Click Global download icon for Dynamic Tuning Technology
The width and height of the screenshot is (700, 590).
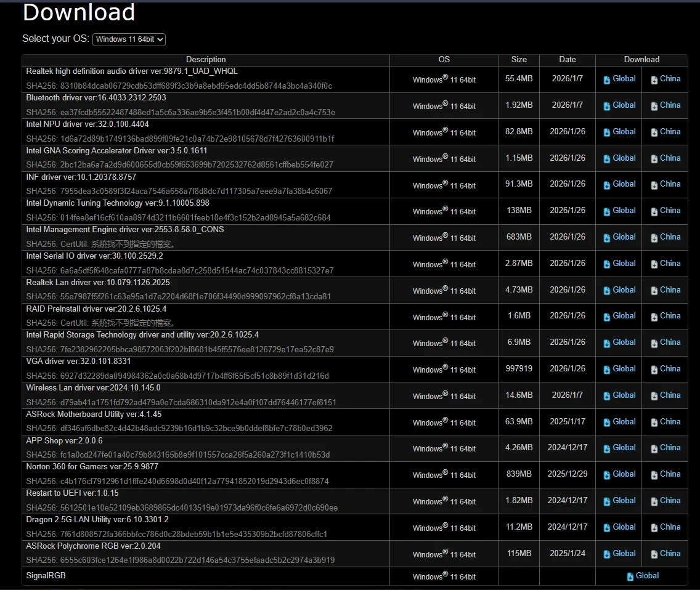tap(607, 211)
